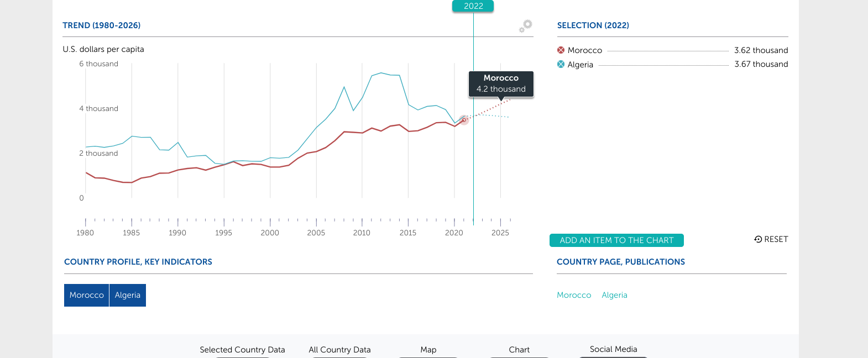Click the Morocco name in the selection list
The width and height of the screenshot is (868, 358).
(x=585, y=50)
